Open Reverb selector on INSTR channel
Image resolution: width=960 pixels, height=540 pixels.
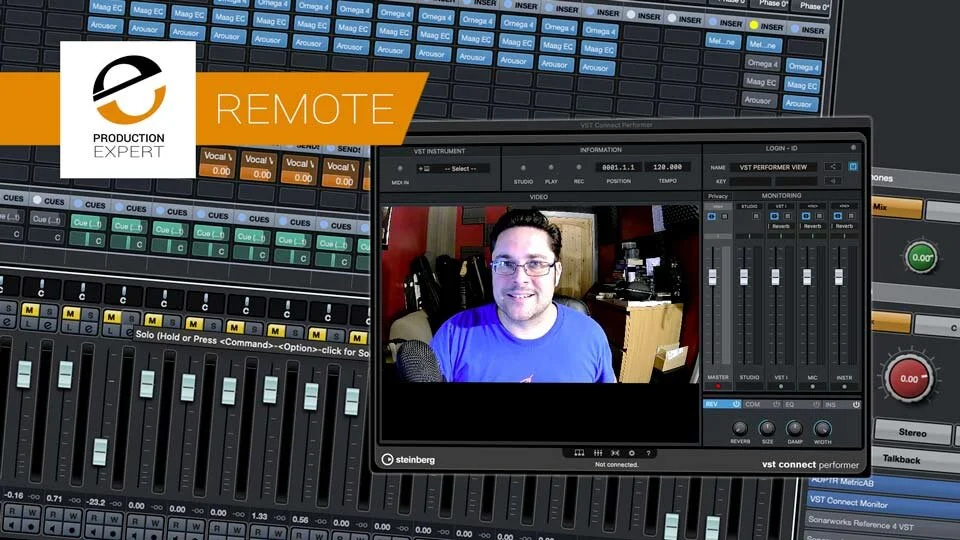click(844, 227)
